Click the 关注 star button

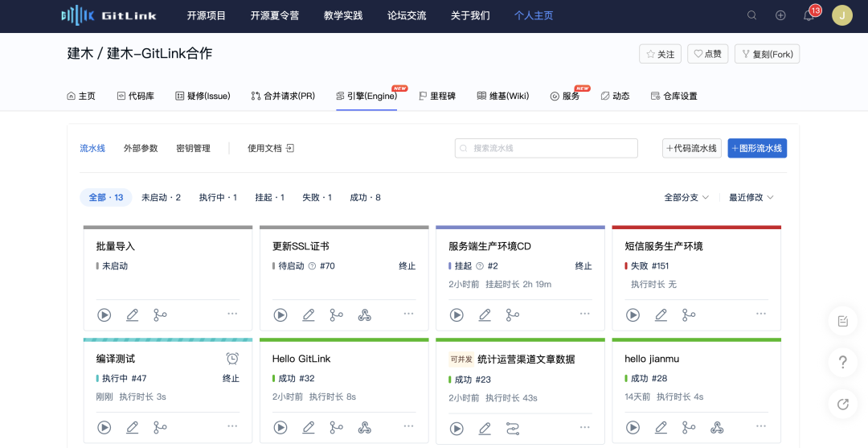pos(661,54)
